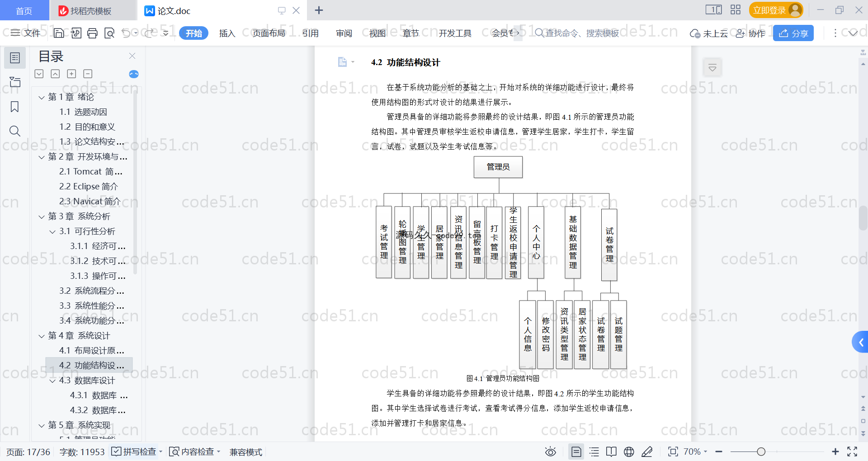Collapse 第5章 系统实现 tree node
Image resolution: width=868 pixels, height=461 pixels.
[42, 425]
